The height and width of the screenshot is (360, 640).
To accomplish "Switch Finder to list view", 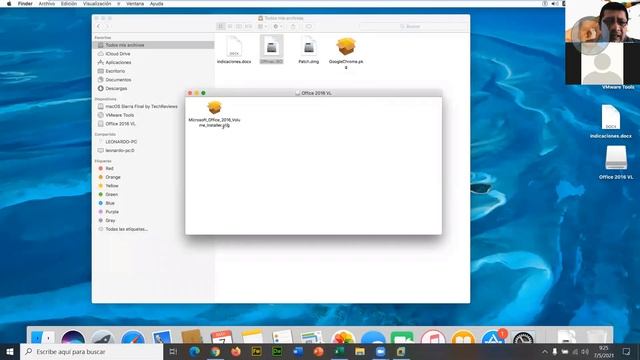I will click(230, 27).
